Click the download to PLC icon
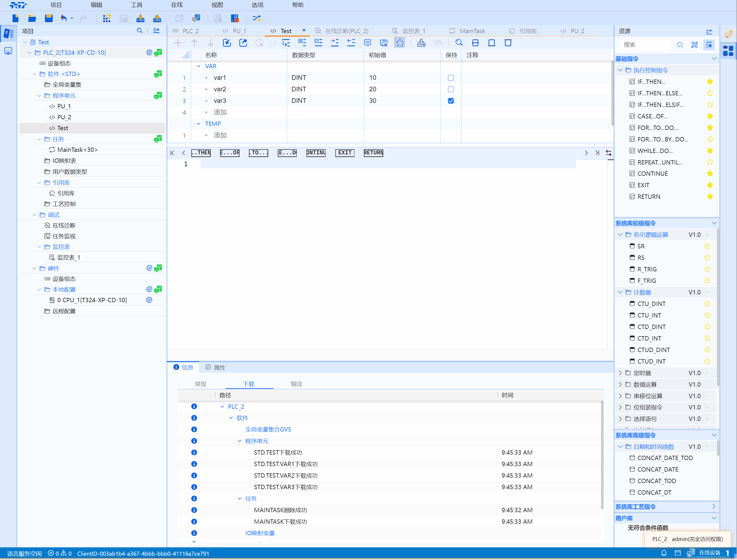Screen dimensions: 737x560 point(140,18)
